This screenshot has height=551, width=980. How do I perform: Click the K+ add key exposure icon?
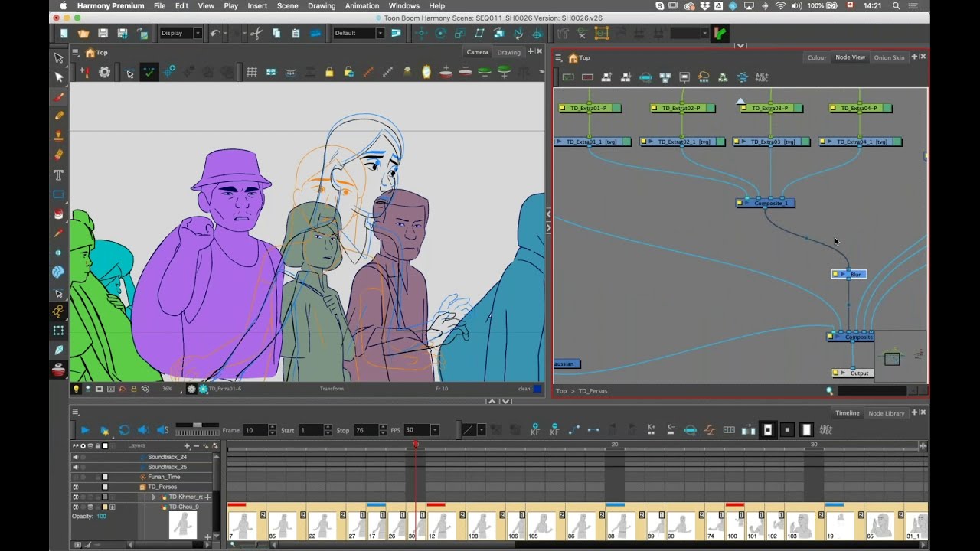pos(651,430)
